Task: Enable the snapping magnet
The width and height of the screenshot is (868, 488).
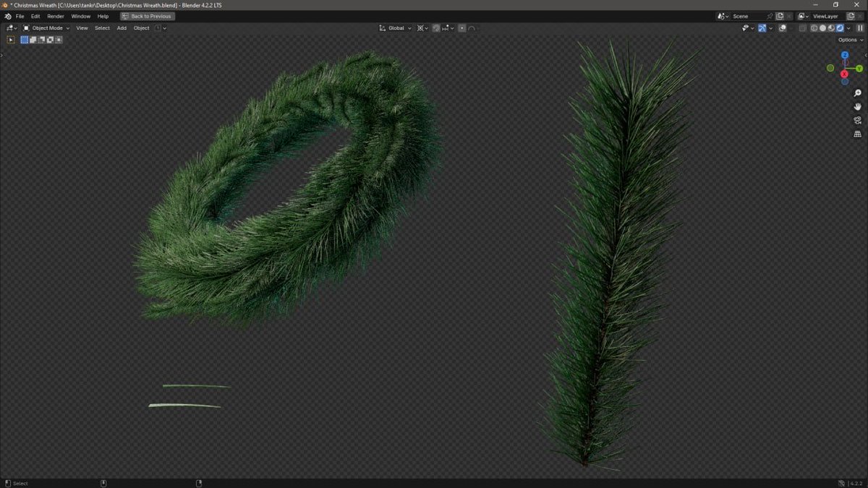Action: (435, 27)
